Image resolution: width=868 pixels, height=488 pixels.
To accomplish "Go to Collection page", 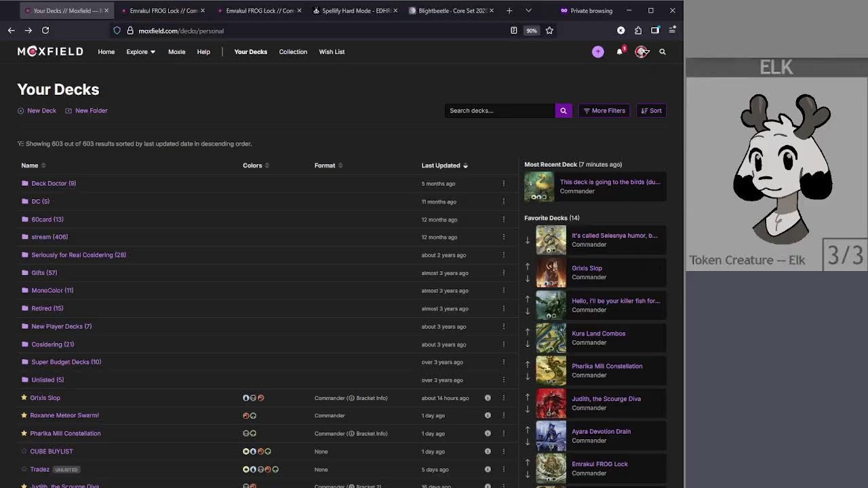I will point(293,52).
